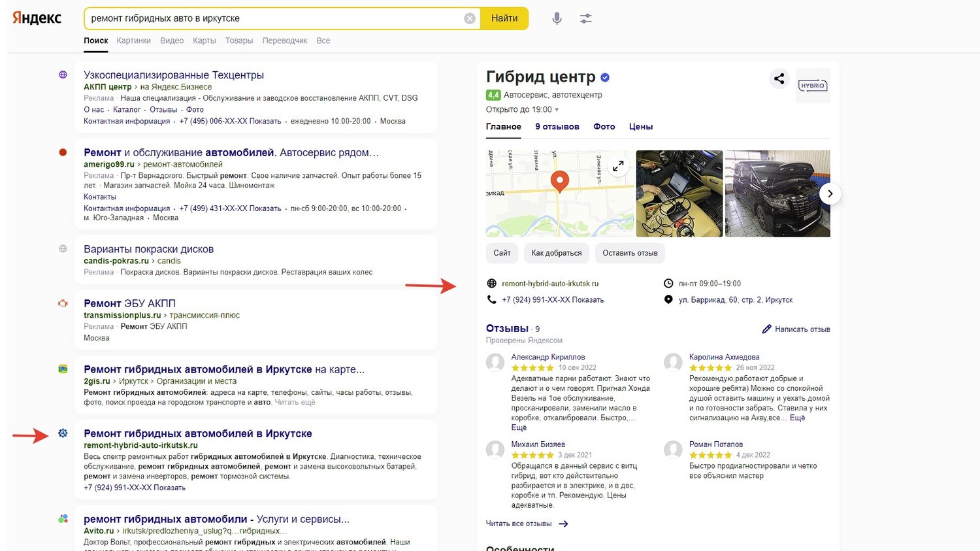
Task: Open the black minivan photo thumbnail
Action: point(777,193)
